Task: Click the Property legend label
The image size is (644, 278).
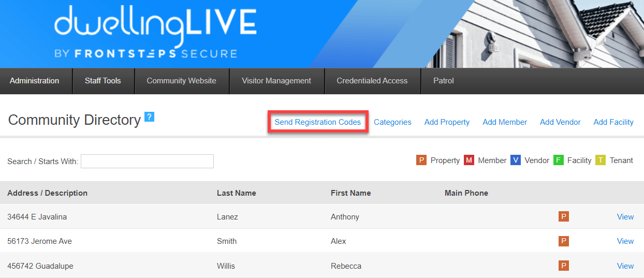Action: point(445,160)
